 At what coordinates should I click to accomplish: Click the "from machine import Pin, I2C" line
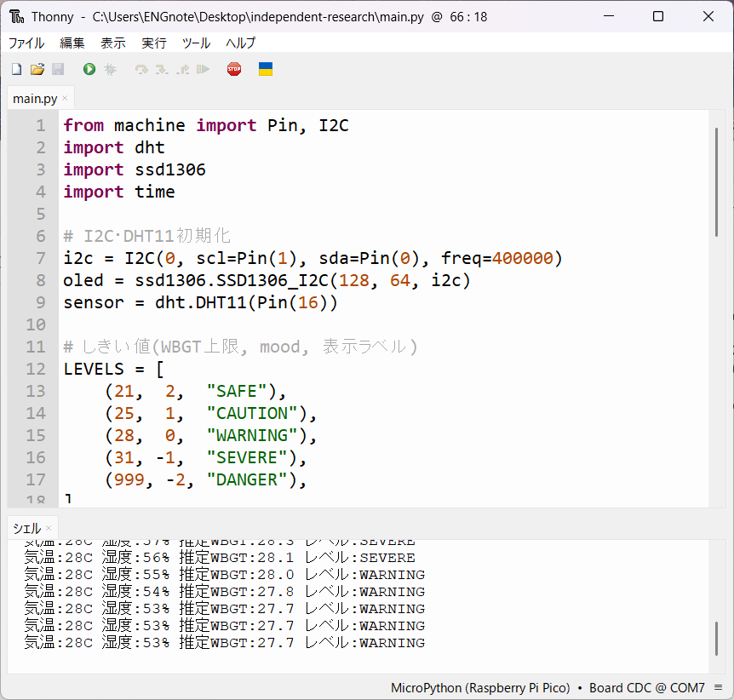point(206,125)
